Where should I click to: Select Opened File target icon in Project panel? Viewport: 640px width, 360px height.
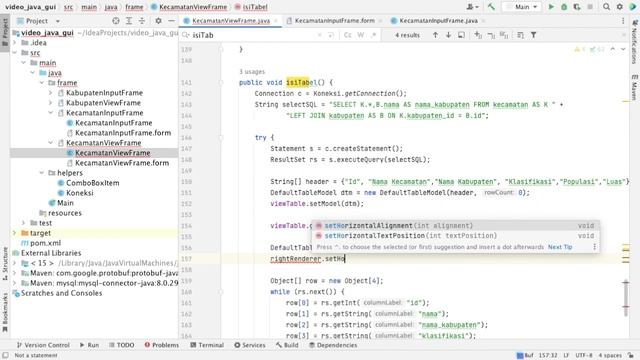(116, 21)
